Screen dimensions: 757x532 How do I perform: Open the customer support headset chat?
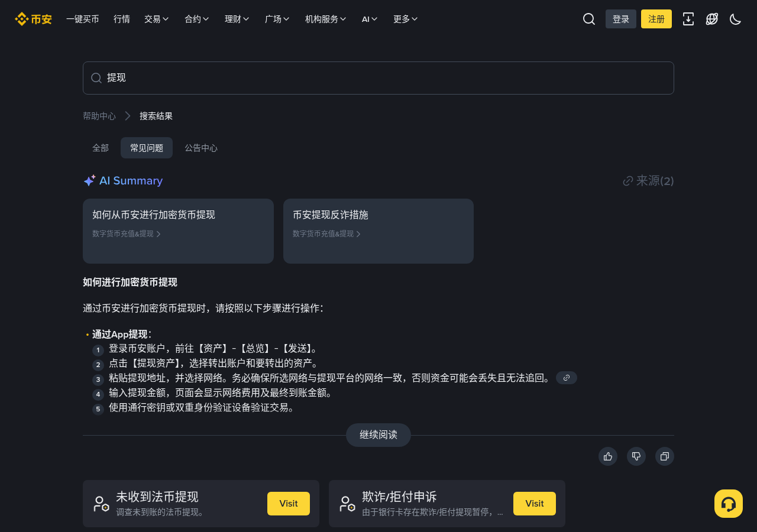click(x=729, y=504)
